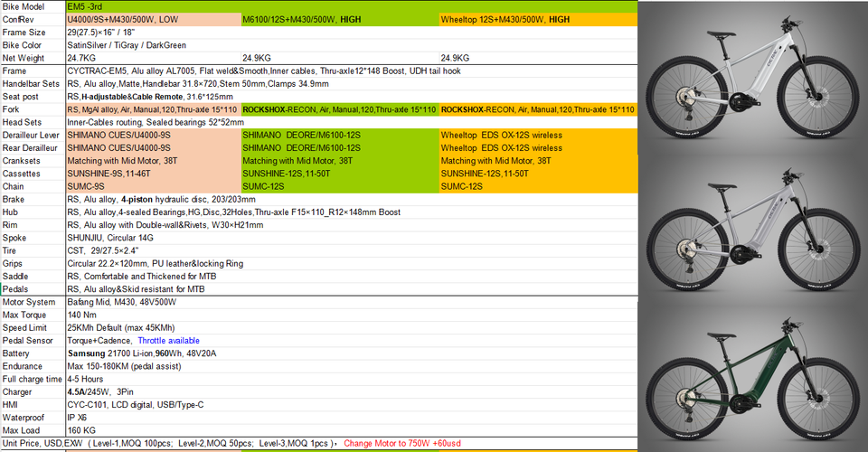Select the SUNSHINE-9S,11-46T cassette cell
Image resolution: width=868 pixels, height=452 pixels.
tap(154, 174)
